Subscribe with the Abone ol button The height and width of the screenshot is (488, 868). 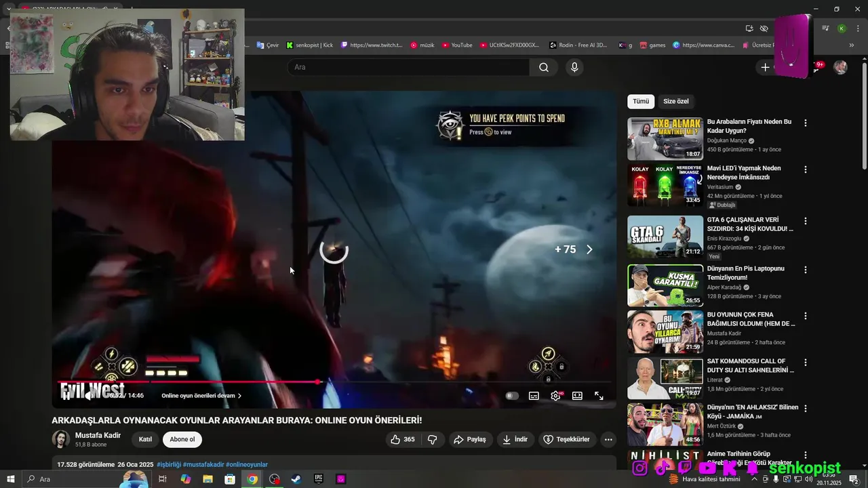pyautogui.click(x=182, y=439)
